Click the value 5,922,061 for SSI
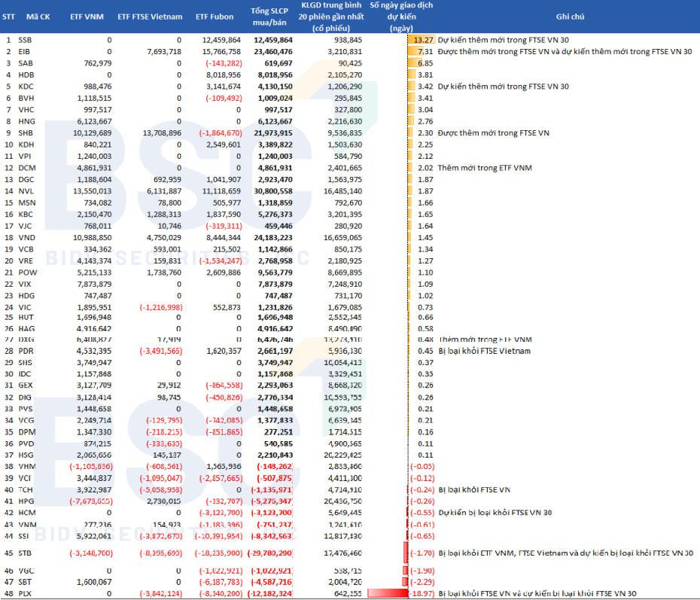The image size is (700, 600). point(94,536)
